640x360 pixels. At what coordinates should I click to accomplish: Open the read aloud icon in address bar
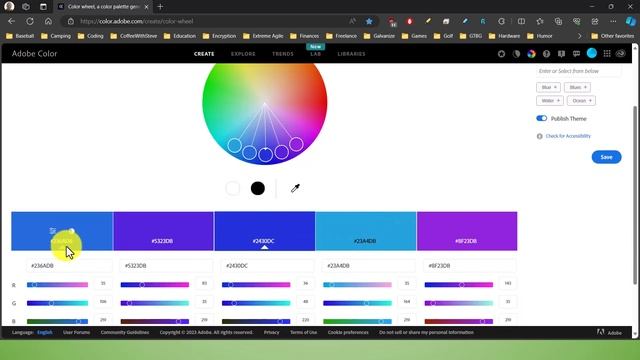click(352, 21)
